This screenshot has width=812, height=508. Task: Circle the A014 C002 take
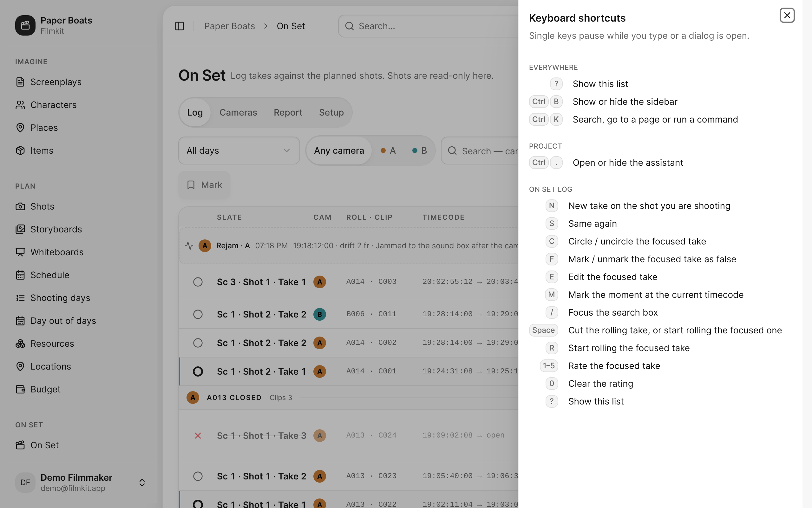pyautogui.click(x=198, y=343)
